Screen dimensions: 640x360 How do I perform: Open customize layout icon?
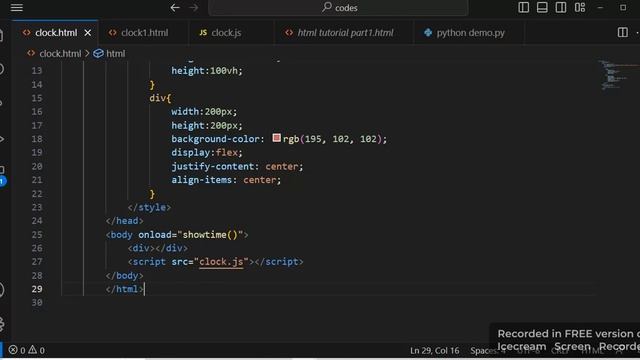[x=580, y=7]
